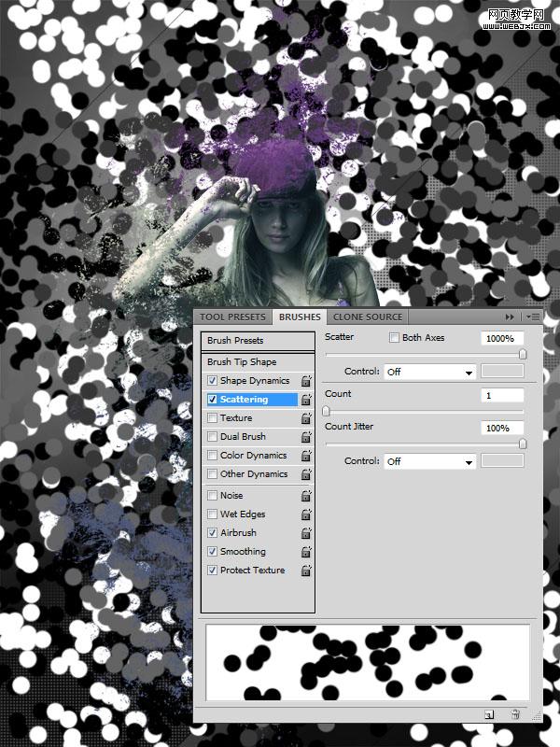Open Brush Tip Shape section

coord(258,362)
